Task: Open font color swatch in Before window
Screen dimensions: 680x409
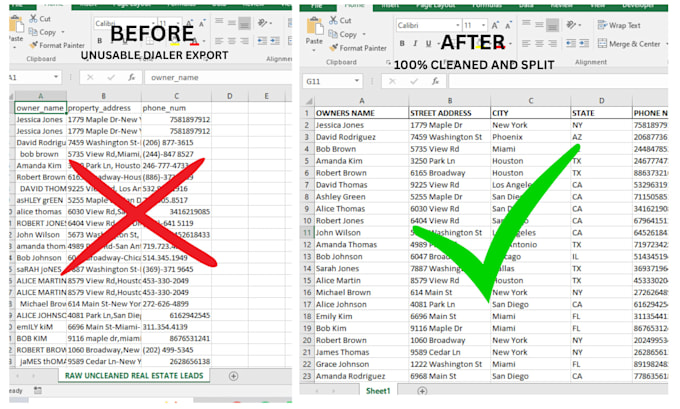Action: (194, 42)
